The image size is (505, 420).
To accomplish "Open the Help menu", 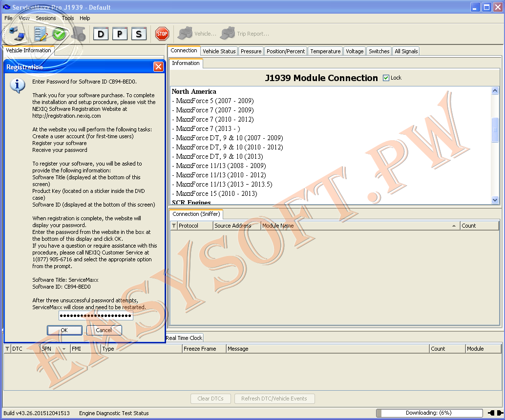I will (x=84, y=18).
